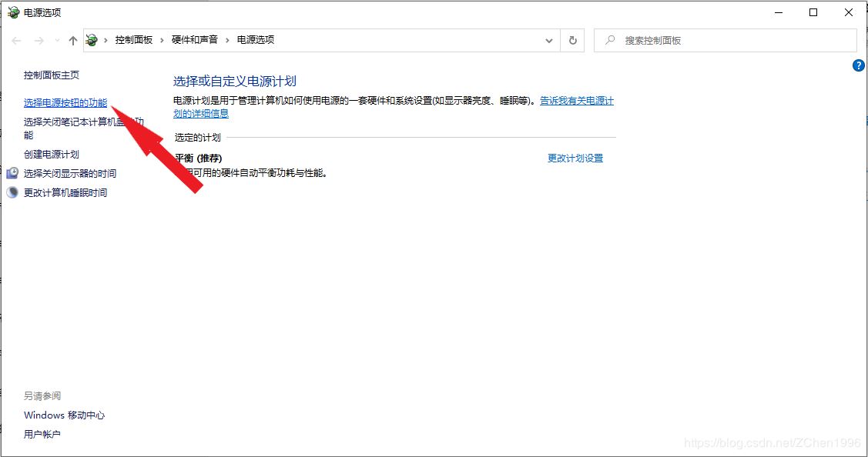Click 更改计划设置 for the balanced plan

pos(575,158)
